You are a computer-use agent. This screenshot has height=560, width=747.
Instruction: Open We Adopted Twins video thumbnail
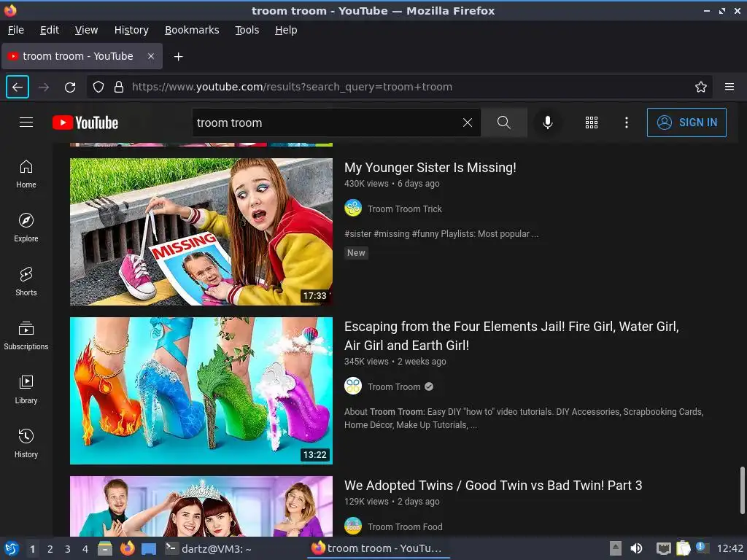pos(201,506)
